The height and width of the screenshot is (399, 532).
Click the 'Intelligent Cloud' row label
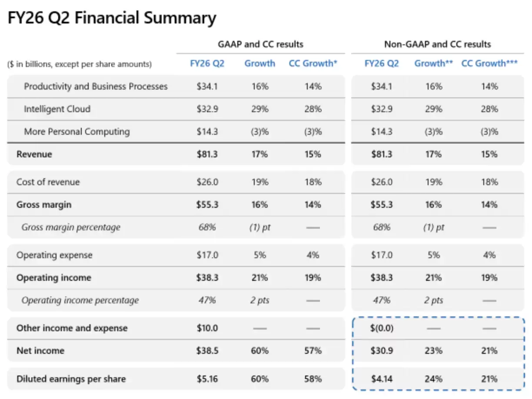[57, 109]
